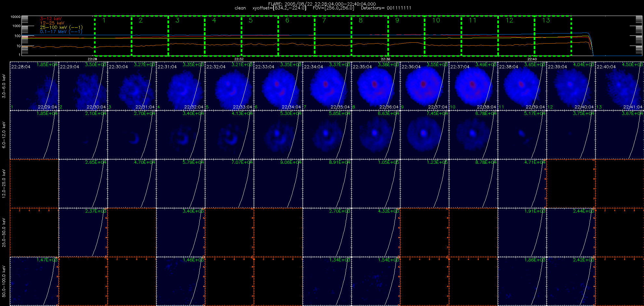This screenshot has width=644, height=306.
Task: Select interval 13 in the light curve plot
Action: tap(553, 36)
